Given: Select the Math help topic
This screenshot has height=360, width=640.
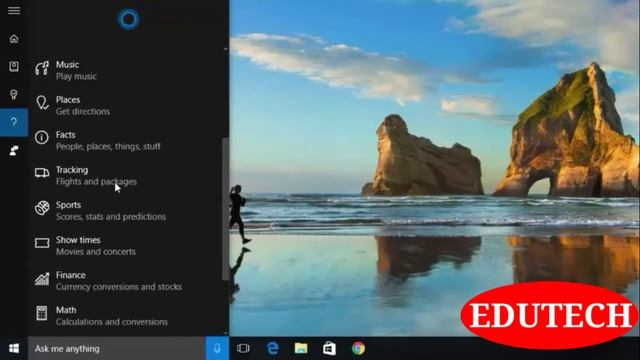Looking at the screenshot, I should pos(127,316).
